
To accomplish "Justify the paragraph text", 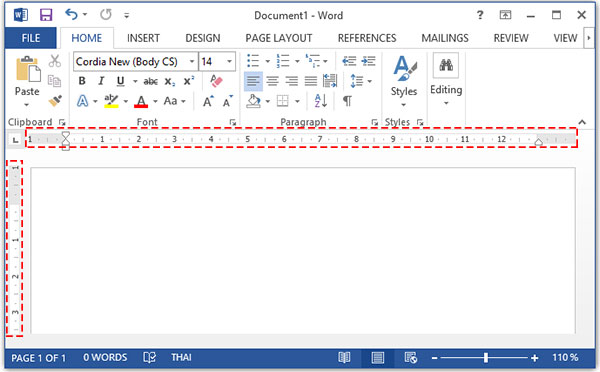I will click(x=311, y=81).
